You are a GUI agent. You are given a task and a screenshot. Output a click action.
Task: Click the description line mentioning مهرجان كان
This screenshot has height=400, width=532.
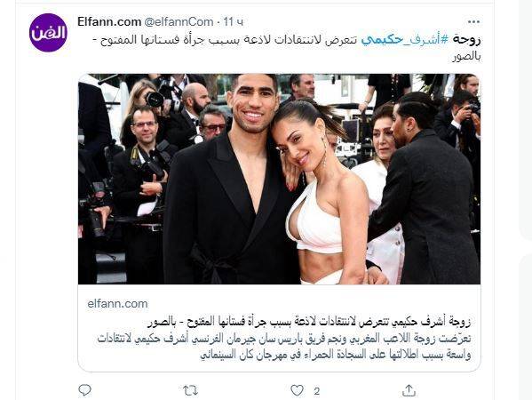(335, 355)
